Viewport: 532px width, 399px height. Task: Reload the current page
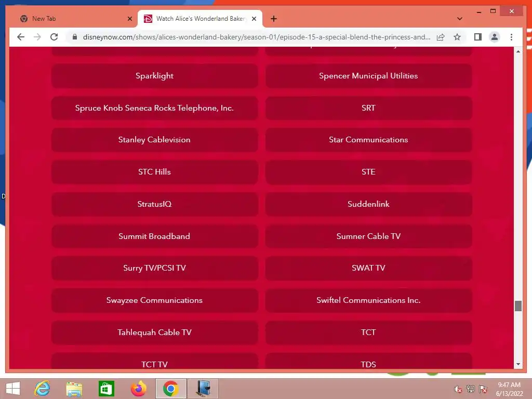[x=54, y=37]
